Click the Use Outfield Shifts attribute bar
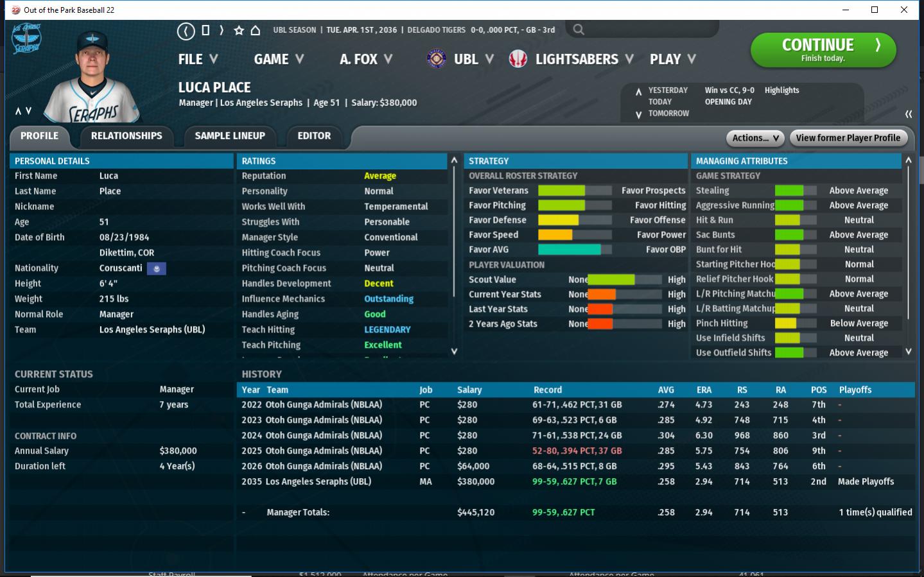This screenshot has width=924, height=577. pos(796,353)
